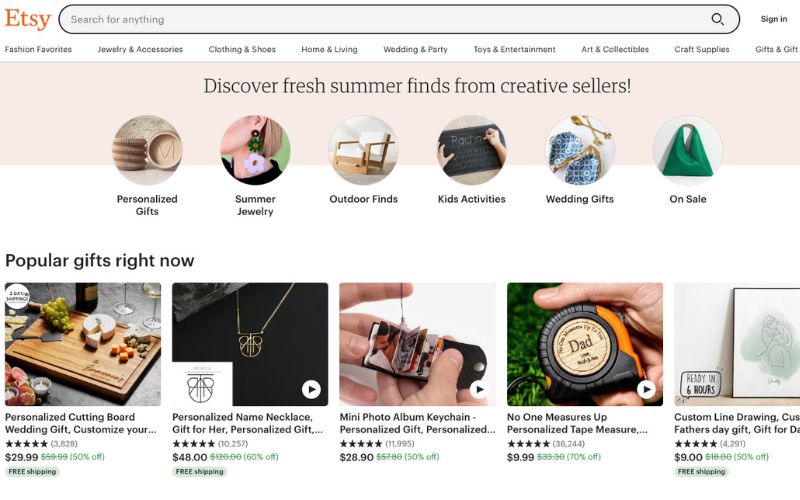Open the Craft Supplies menu

coord(702,49)
